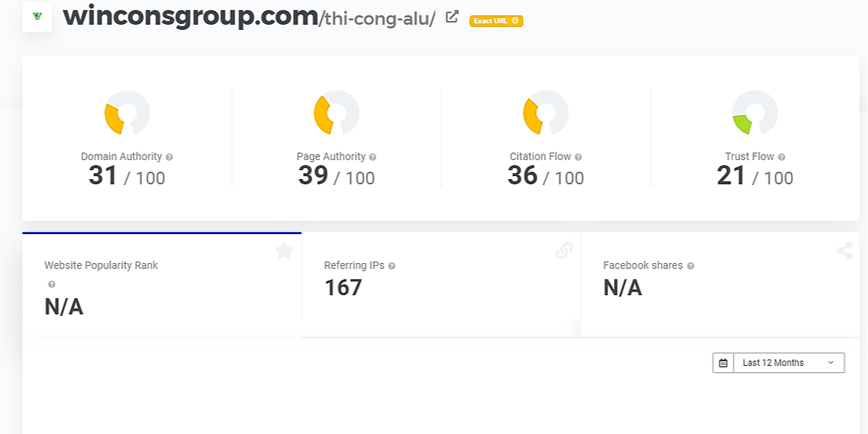This screenshot has width=868, height=434.
Task: Click the star icon on the Popularity Rank tab
Action: (x=284, y=251)
